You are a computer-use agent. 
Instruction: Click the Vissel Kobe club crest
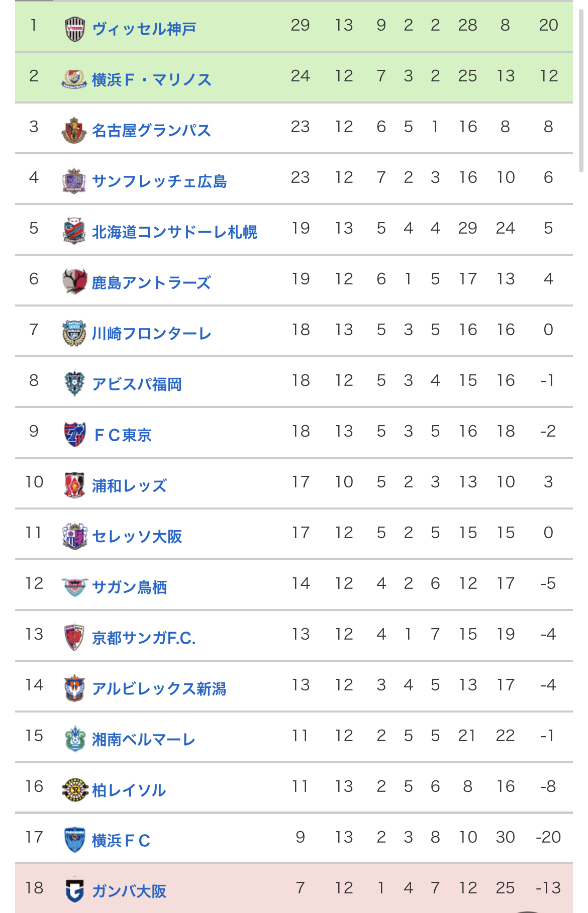point(74,29)
